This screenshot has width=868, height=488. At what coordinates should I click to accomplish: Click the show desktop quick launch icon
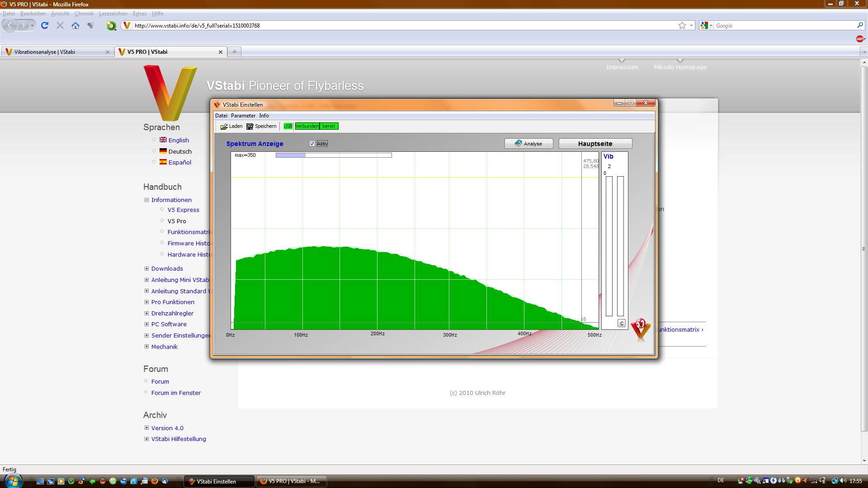(40, 481)
